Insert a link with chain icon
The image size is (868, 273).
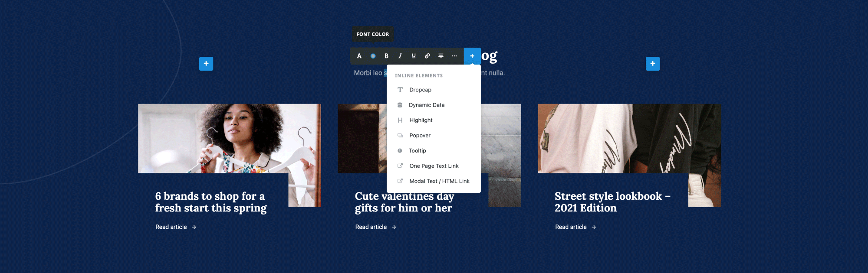[x=427, y=56]
